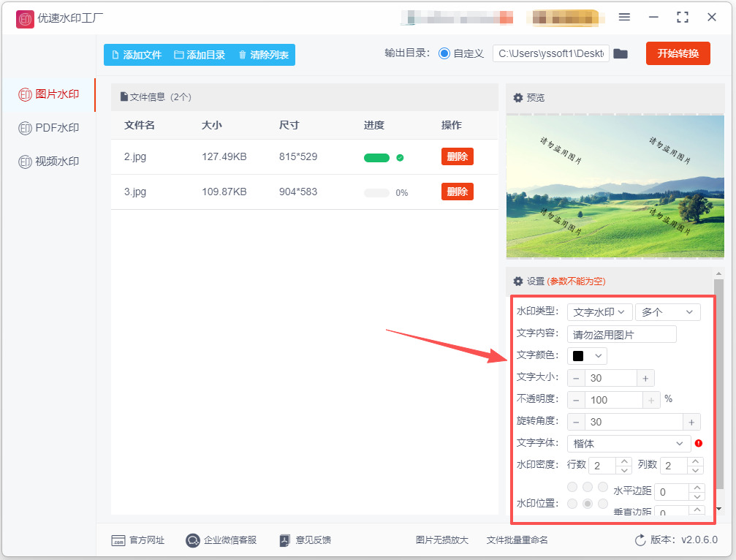Select middle-center watermark position radio
This screenshot has height=560, width=736.
(587, 504)
